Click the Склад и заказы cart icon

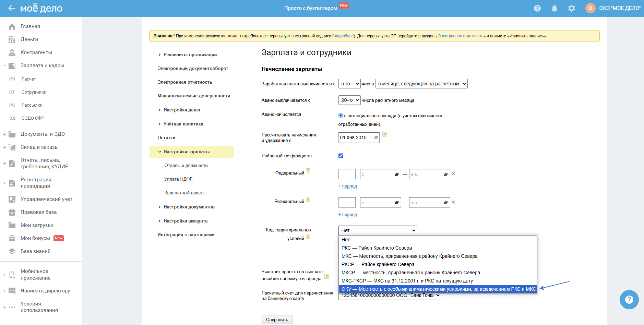tap(12, 147)
